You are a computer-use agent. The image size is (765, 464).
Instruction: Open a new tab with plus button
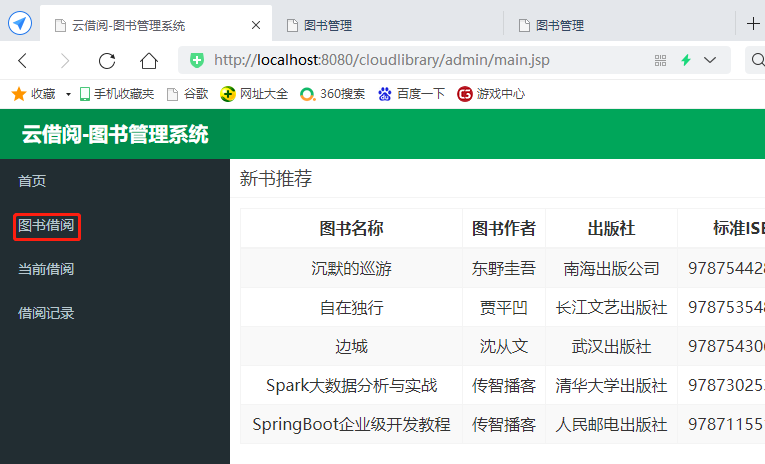point(753,23)
